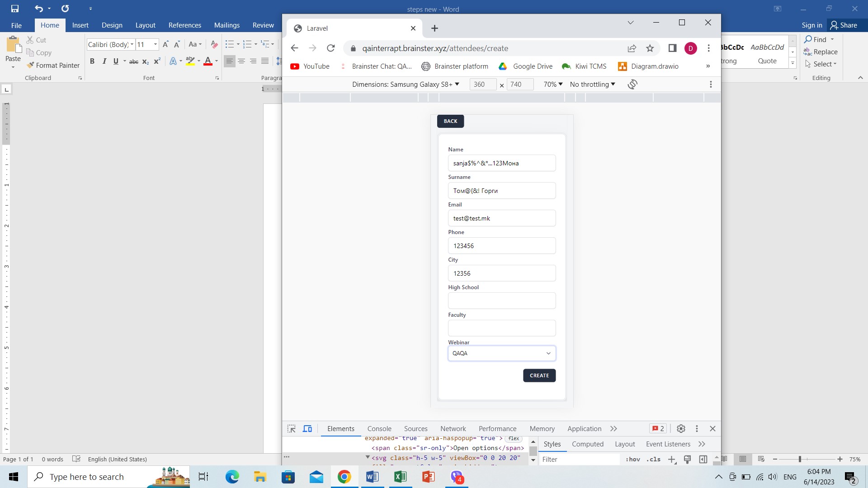Bookmark this page with star icon

pyautogui.click(x=650, y=48)
